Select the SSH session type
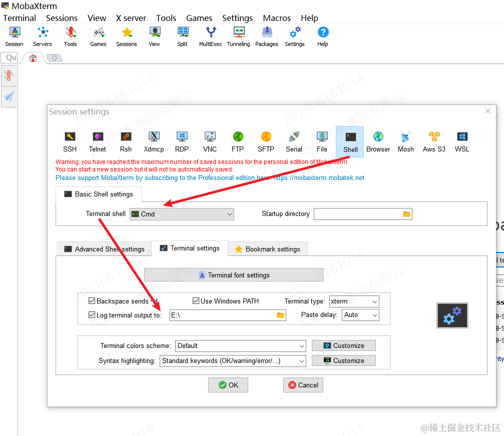Screen dimensions: 504x436 pyautogui.click(x=70, y=141)
